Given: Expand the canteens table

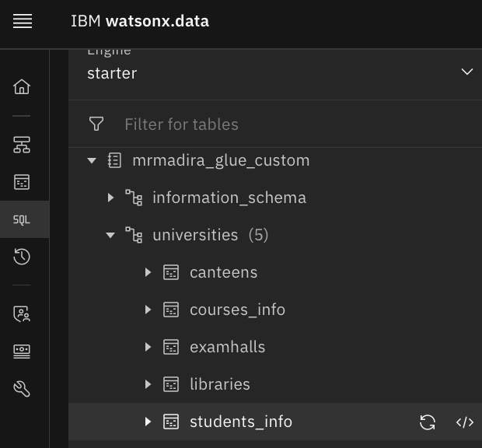Looking at the screenshot, I should 148,272.
